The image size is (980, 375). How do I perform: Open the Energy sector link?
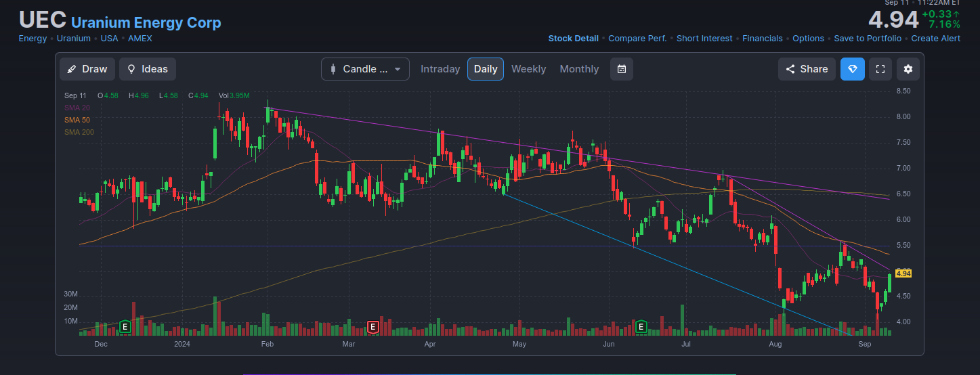(33, 39)
